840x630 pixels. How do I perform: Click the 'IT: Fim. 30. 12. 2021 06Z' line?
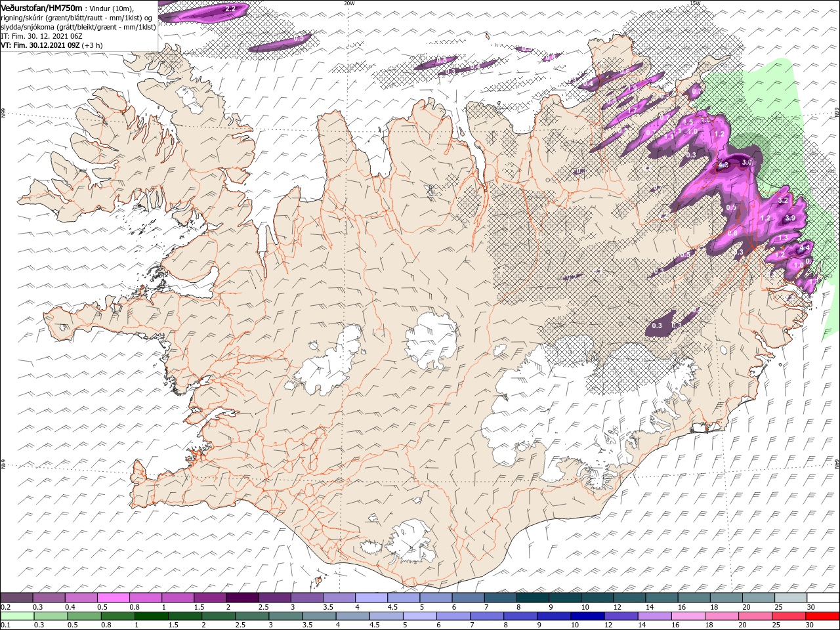pyautogui.click(x=40, y=36)
